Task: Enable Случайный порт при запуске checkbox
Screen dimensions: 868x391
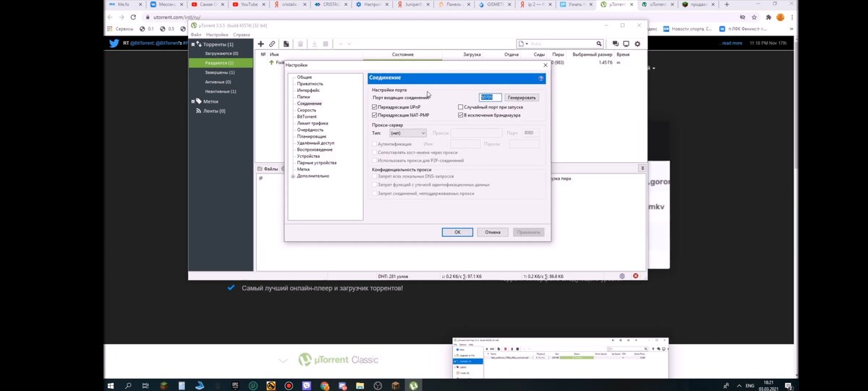Action: click(460, 107)
